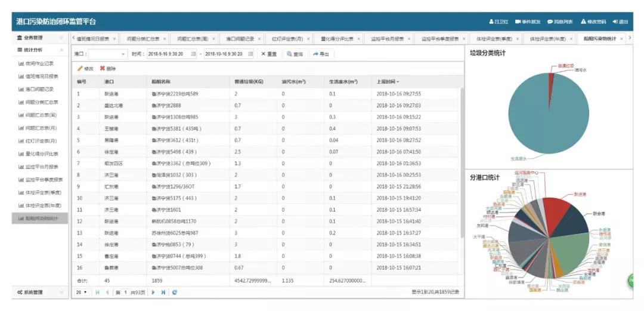The height and width of the screenshot is (311, 644).
Task: Collapse the 统计分析 section
Action: point(40,50)
